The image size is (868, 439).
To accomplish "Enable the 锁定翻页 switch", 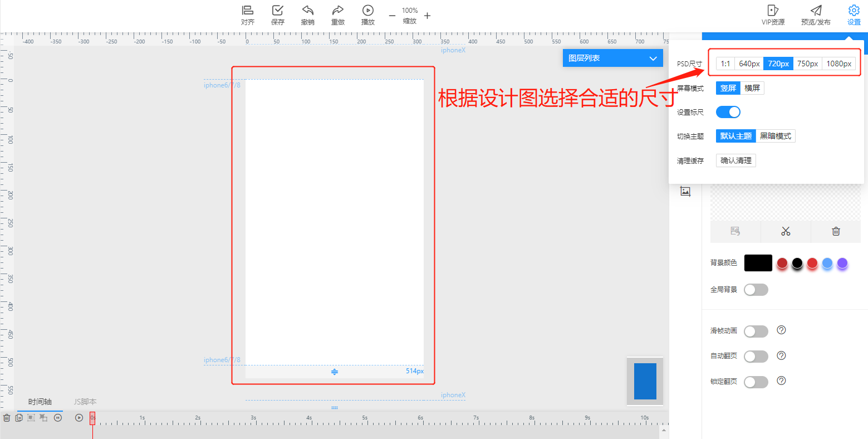I will 756,382.
